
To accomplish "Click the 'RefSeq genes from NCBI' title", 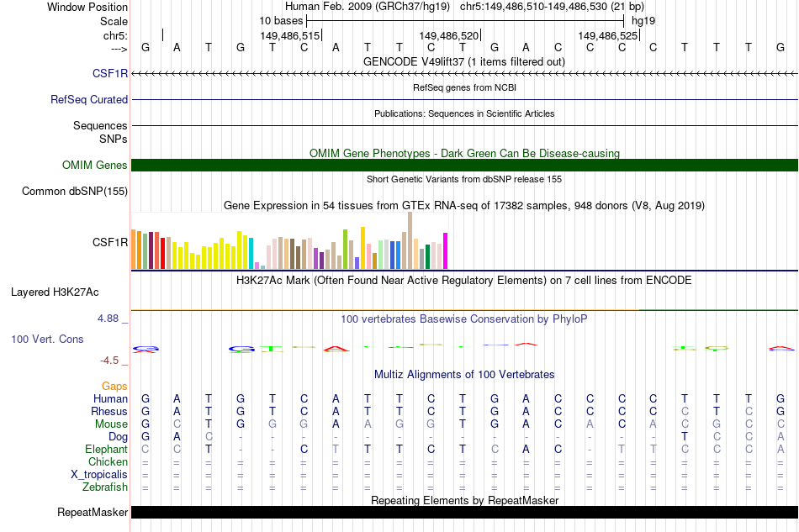I will (464, 87).
